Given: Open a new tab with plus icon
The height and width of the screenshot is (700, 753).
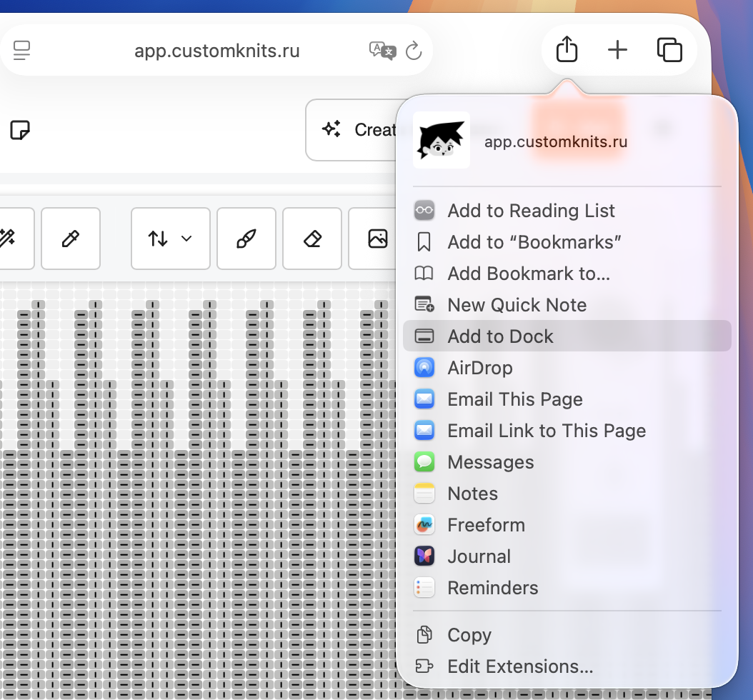Looking at the screenshot, I should click(617, 50).
